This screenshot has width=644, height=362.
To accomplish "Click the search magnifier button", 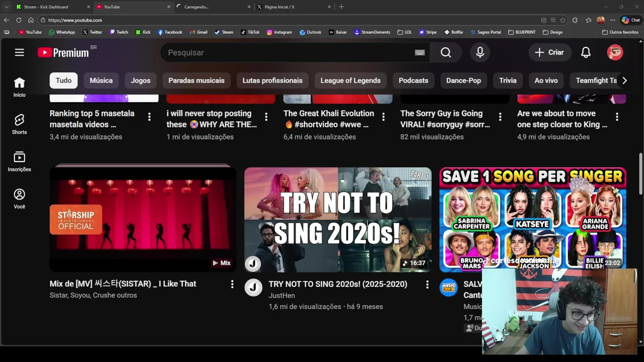I will tap(446, 52).
